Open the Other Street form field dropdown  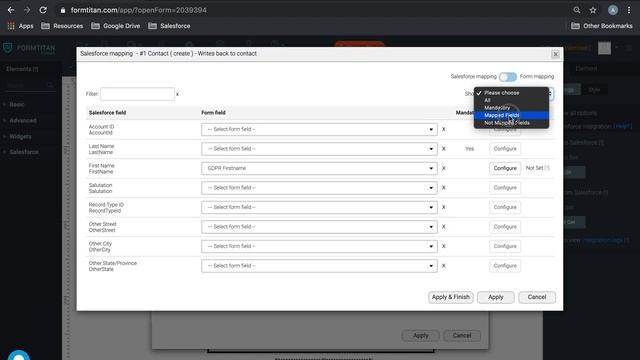pyautogui.click(x=319, y=227)
